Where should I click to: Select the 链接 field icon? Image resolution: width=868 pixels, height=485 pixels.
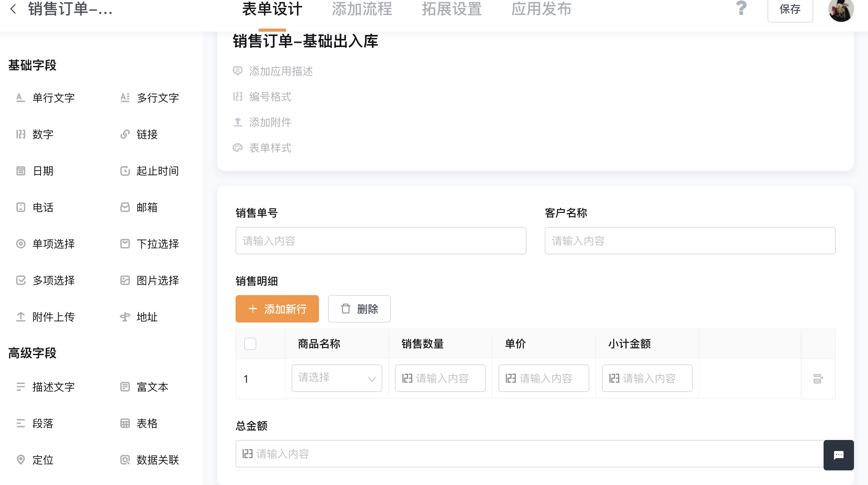pos(125,134)
